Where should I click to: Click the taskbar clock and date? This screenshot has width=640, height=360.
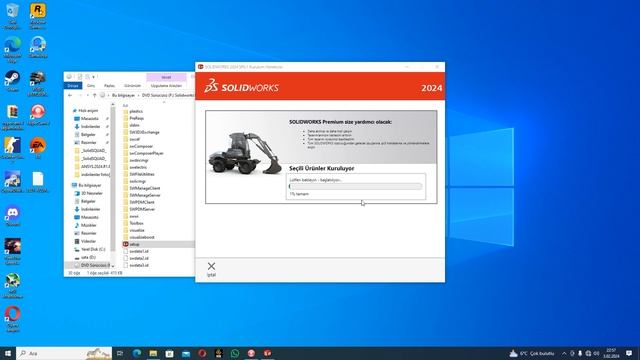611,353
